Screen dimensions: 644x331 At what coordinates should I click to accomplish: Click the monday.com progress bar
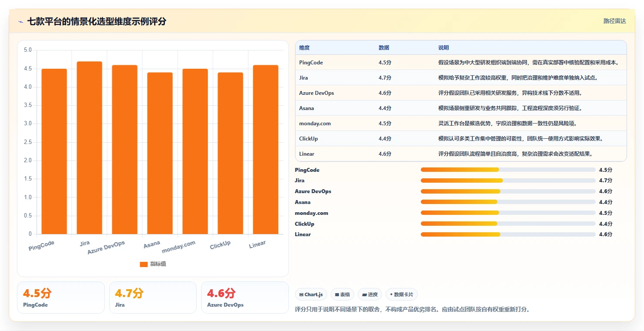[x=508, y=213]
